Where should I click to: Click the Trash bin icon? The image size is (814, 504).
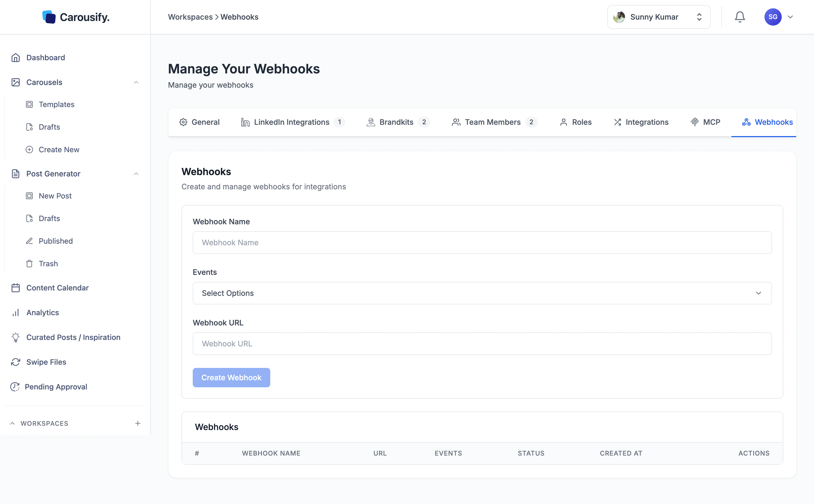coord(29,264)
